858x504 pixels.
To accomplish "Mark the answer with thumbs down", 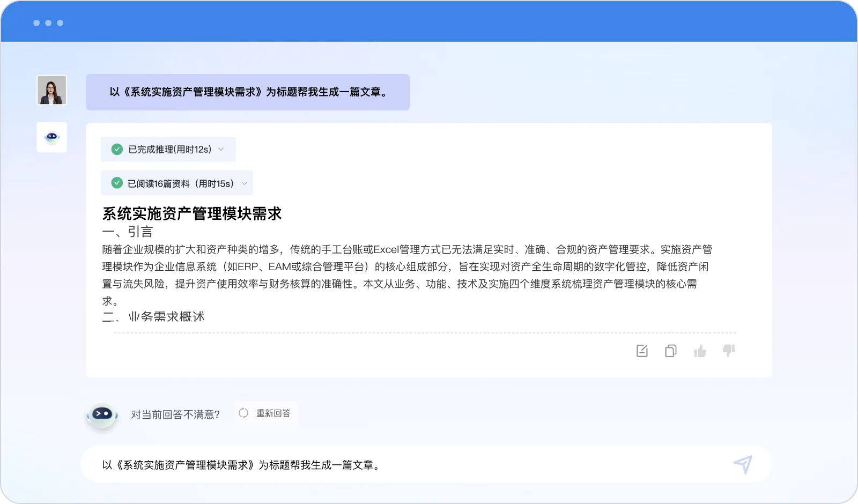I will click(729, 351).
